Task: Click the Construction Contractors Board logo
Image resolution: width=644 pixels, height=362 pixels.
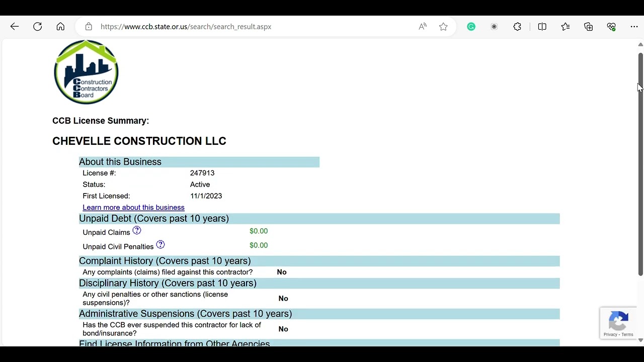Action: pos(86,72)
